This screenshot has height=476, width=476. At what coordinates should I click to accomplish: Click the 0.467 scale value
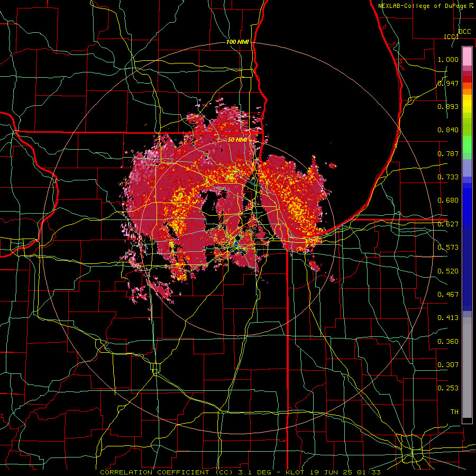pos(448,295)
